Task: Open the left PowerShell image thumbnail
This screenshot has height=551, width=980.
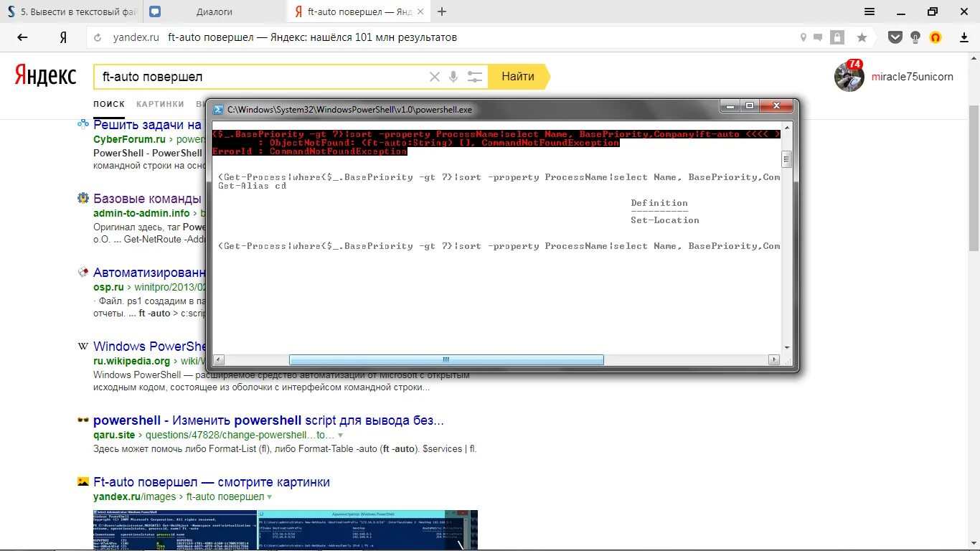Action: 175,531
